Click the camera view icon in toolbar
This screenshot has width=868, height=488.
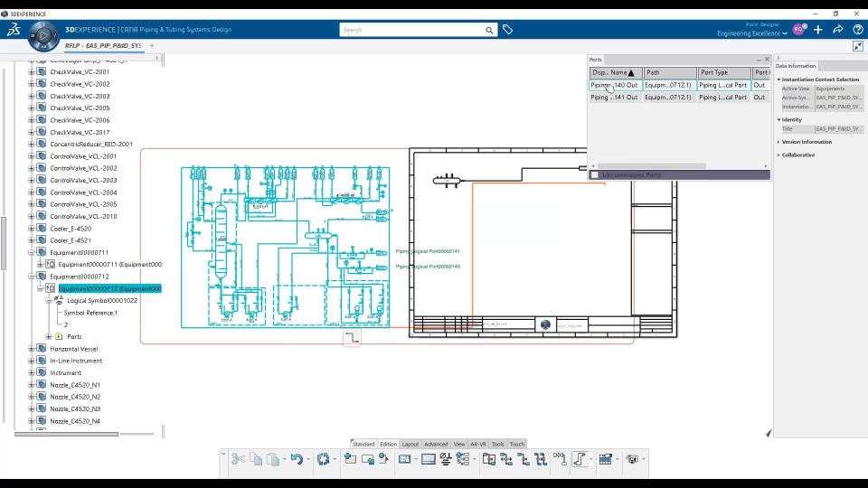[x=632, y=459]
